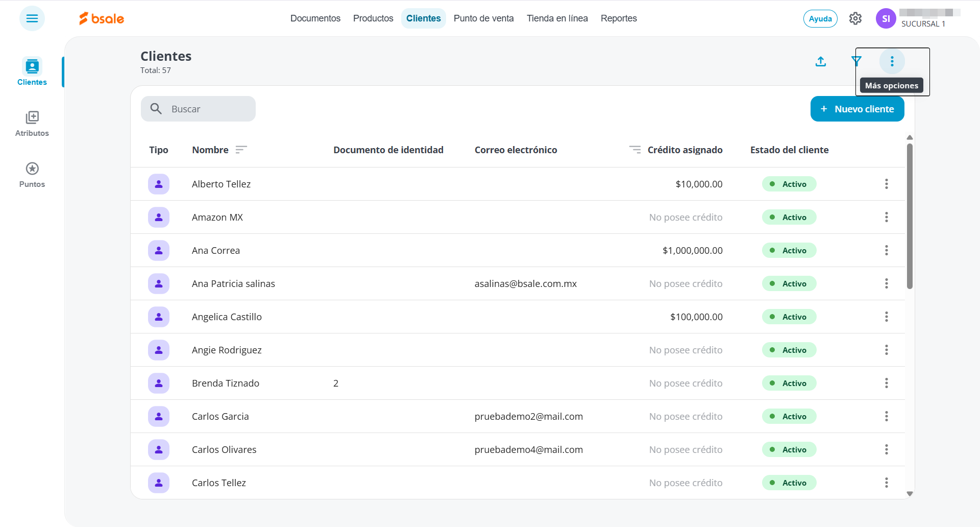Image resolution: width=980 pixels, height=527 pixels.
Task: Select the name Angie Rodriguez
Action: point(227,350)
